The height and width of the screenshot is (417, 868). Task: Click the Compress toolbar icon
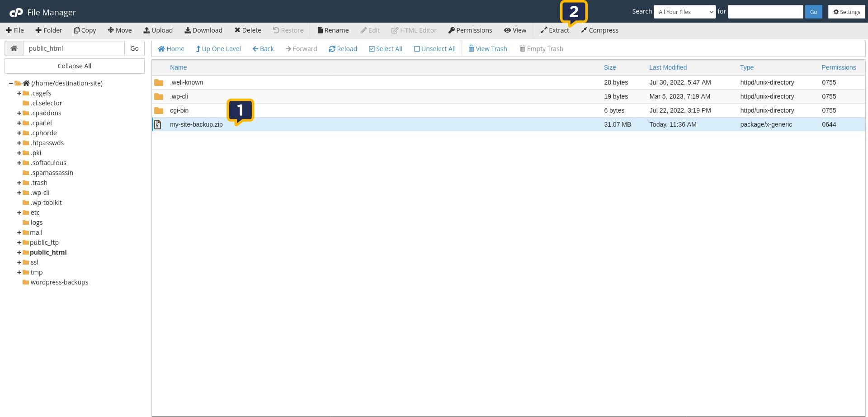coord(584,30)
